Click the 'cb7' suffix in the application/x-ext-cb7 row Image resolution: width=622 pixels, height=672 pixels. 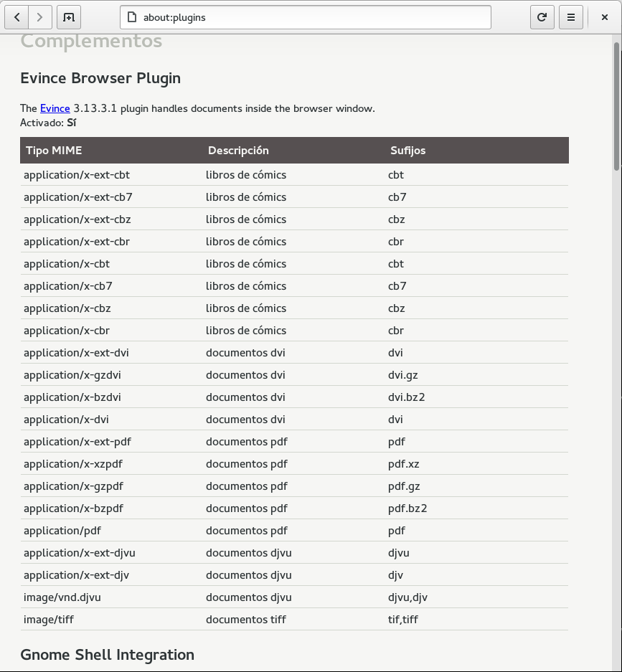click(397, 197)
